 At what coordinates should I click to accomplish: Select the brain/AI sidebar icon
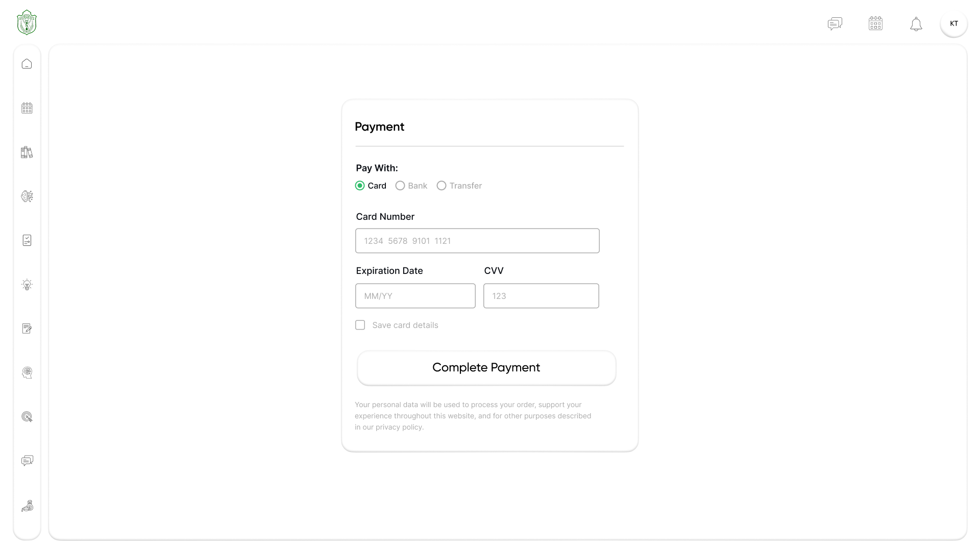coord(27,196)
